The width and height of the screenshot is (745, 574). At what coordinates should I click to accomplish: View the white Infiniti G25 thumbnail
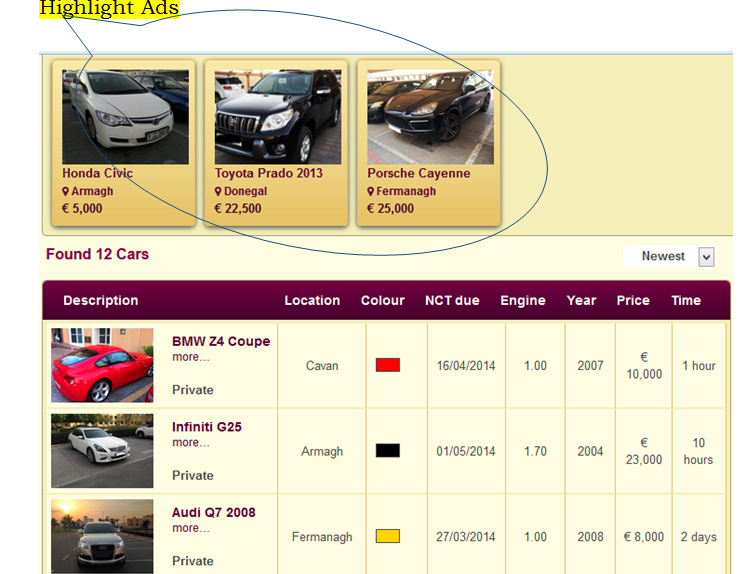pos(102,451)
